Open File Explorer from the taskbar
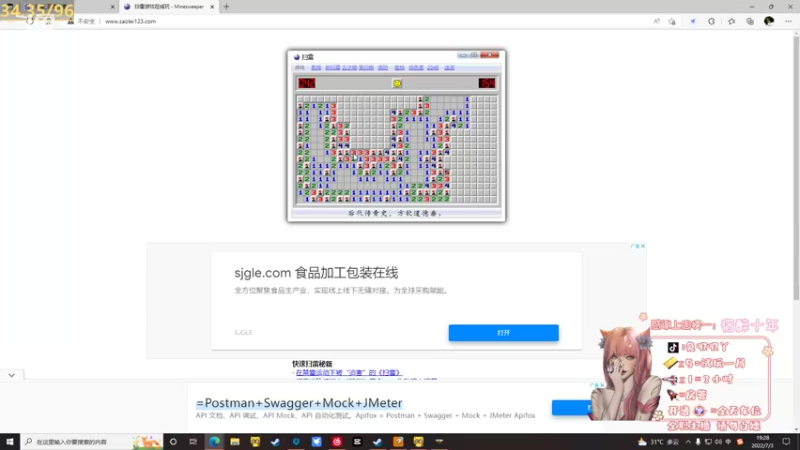Screen dimensions: 800x450 click(235, 442)
